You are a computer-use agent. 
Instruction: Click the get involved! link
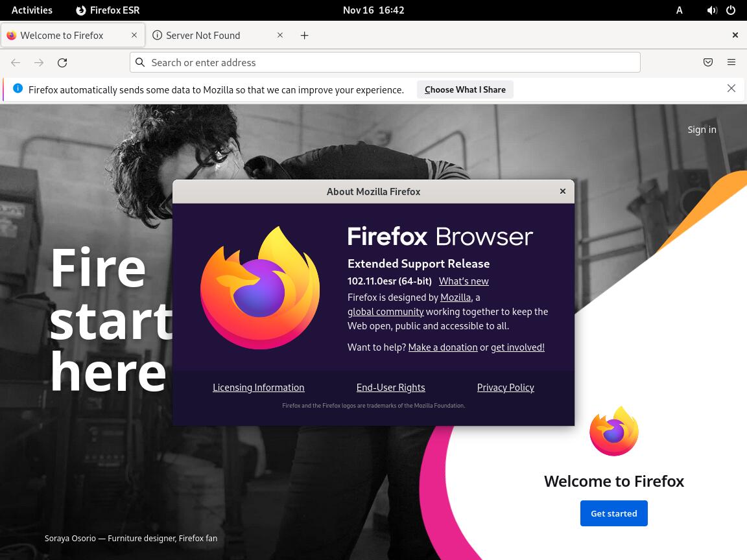click(517, 347)
